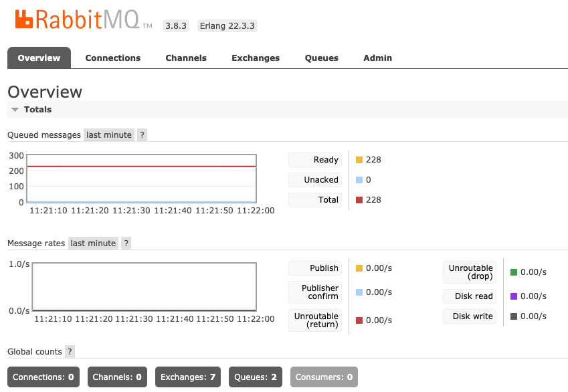The image size is (568, 392).
Task: Click the RabbitMQ logo
Action: tap(84, 19)
